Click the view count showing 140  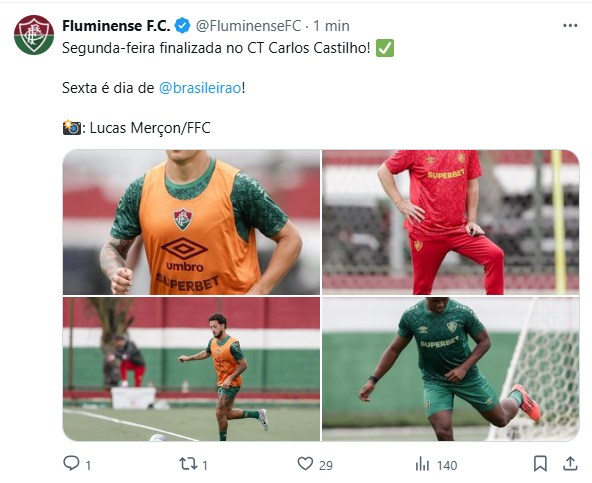click(x=447, y=465)
